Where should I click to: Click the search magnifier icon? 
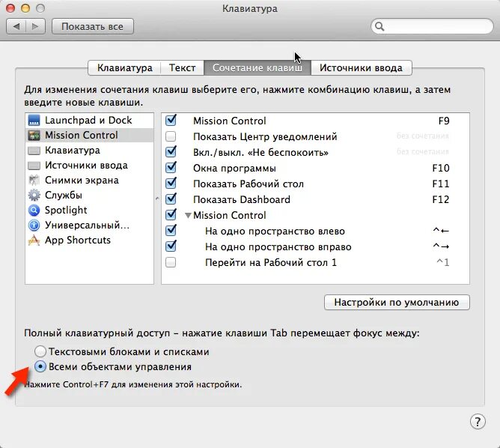379,26
